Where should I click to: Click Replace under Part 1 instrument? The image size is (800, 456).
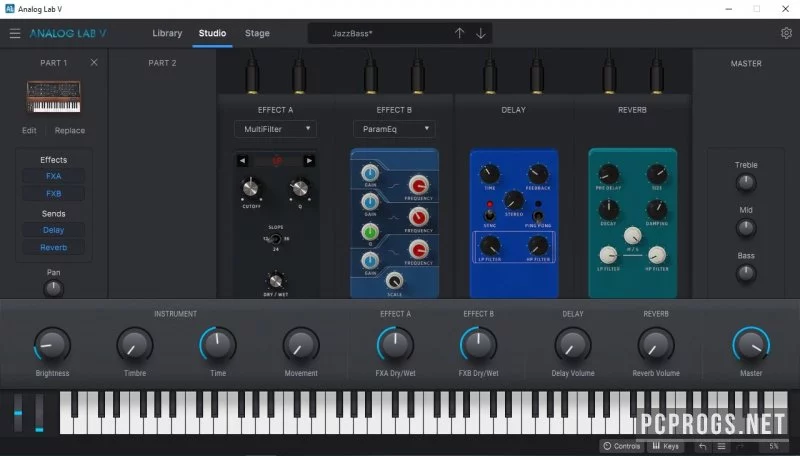70,131
